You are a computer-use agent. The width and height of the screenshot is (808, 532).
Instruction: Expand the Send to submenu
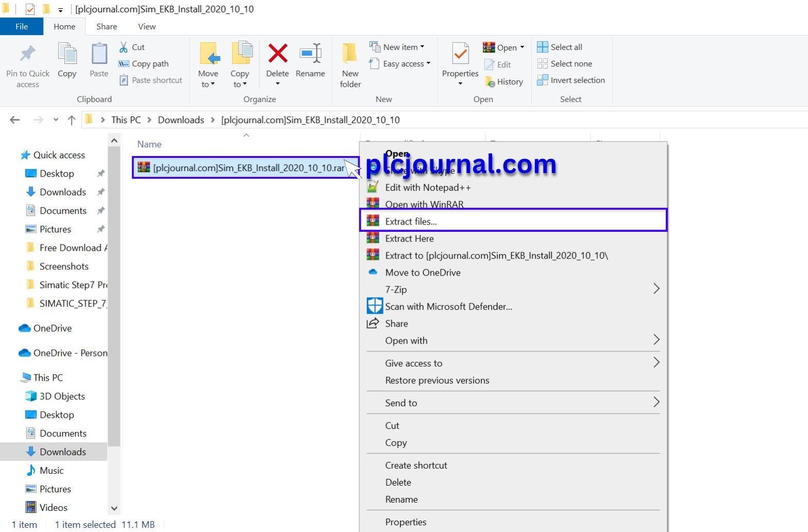click(513, 403)
